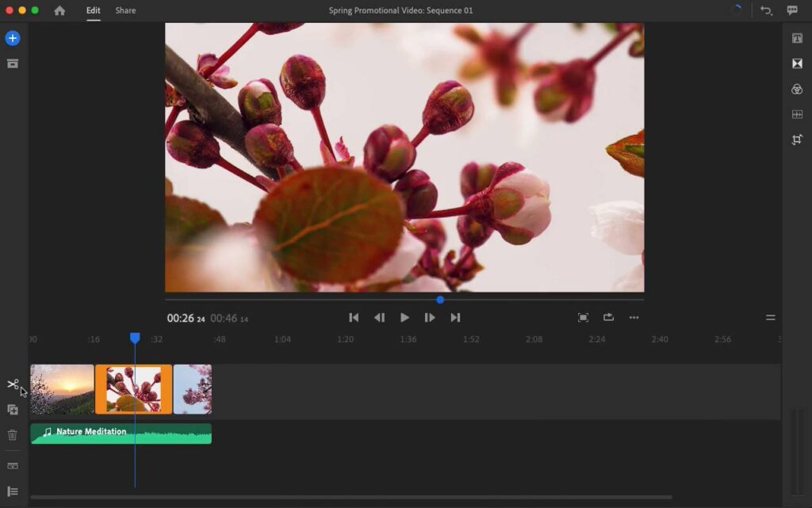
Task: Expand the track controls at timeline bottom left
Action: pyautogui.click(x=13, y=491)
